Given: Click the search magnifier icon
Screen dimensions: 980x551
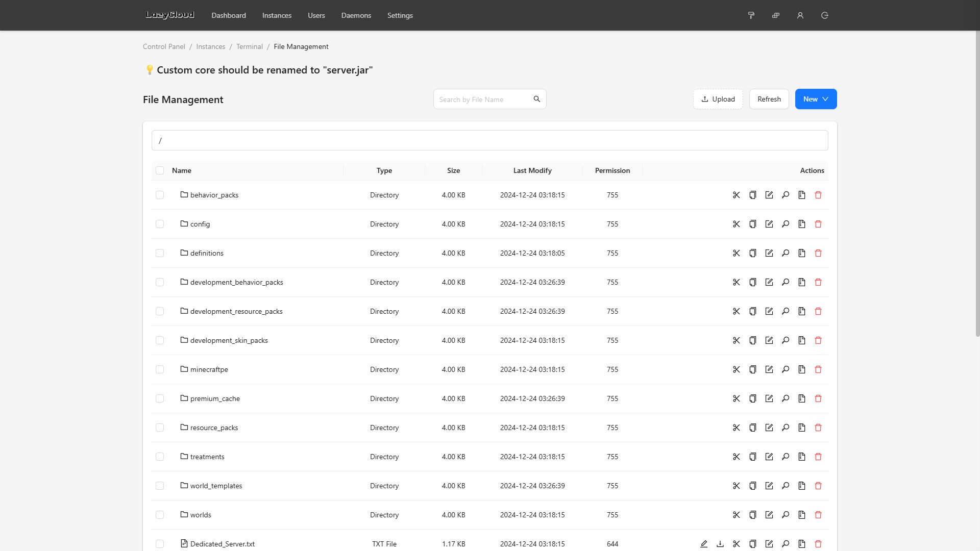Looking at the screenshot, I should [x=537, y=99].
